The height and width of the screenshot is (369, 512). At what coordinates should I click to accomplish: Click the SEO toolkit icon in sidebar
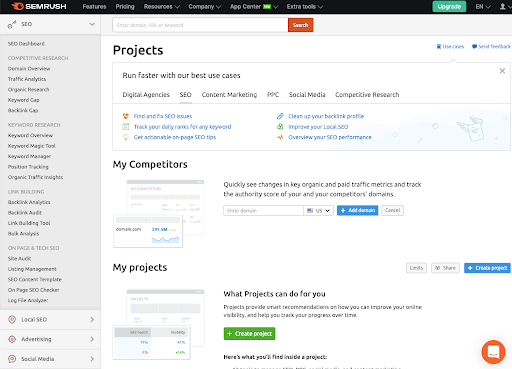(x=12, y=24)
